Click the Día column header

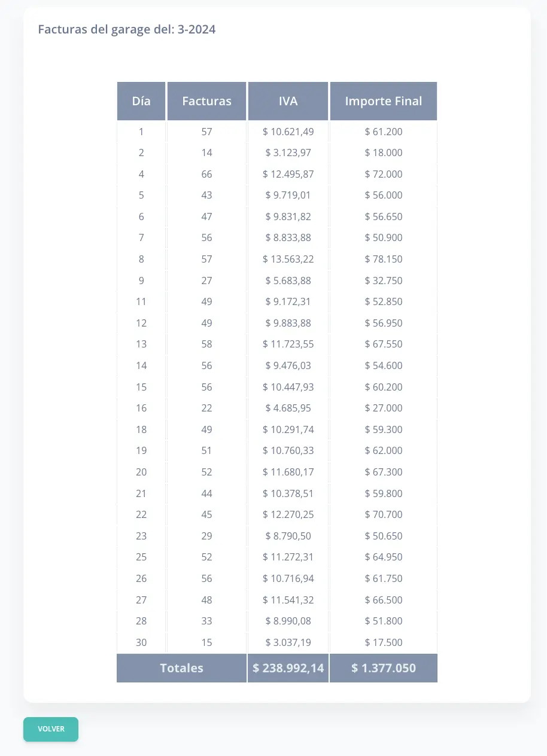[x=141, y=101]
